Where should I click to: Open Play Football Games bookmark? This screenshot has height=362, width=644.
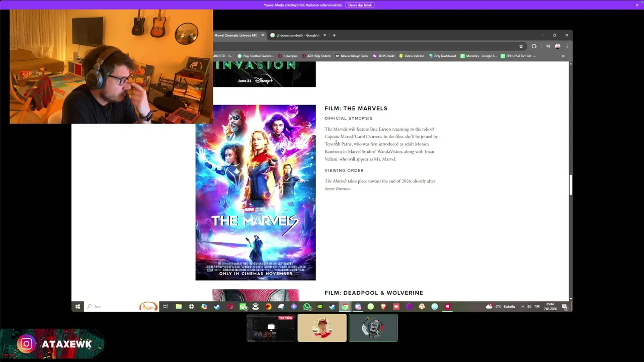pos(256,56)
